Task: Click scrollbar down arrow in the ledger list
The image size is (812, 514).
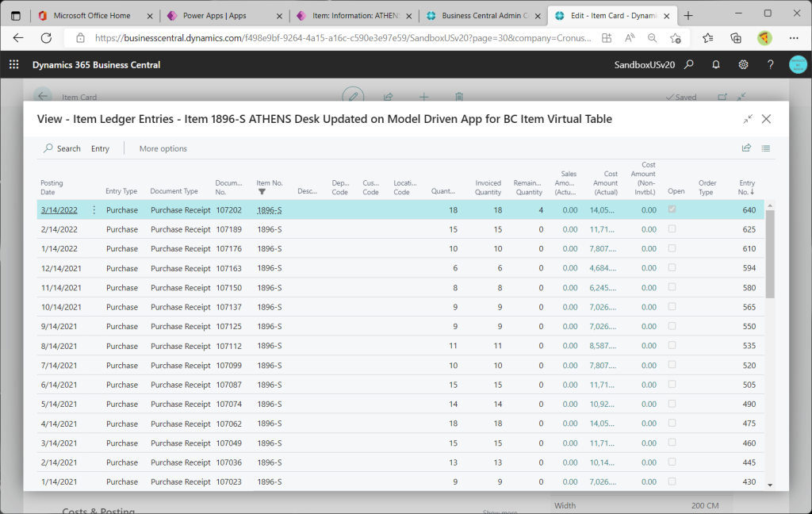Action: 770,485
